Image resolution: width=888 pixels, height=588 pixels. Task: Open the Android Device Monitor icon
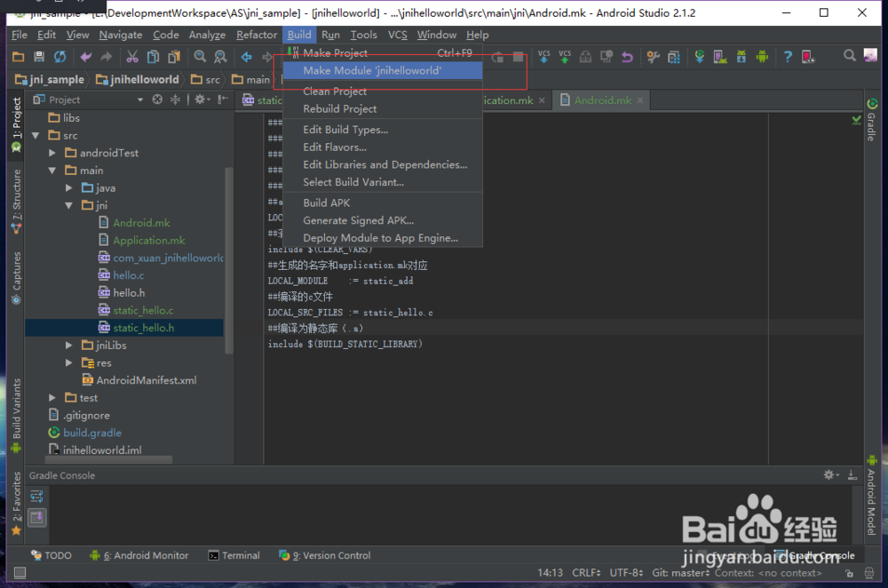click(x=762, y=57)
